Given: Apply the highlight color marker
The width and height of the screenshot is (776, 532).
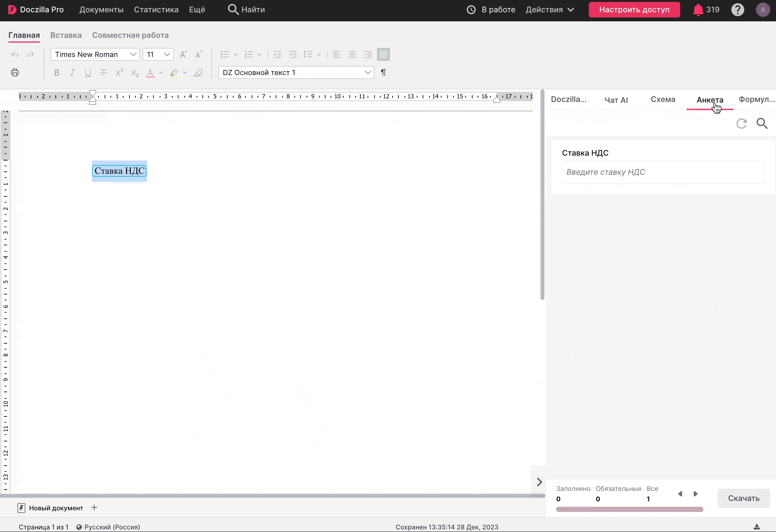Looking at the screenshot, I should 174,73.
